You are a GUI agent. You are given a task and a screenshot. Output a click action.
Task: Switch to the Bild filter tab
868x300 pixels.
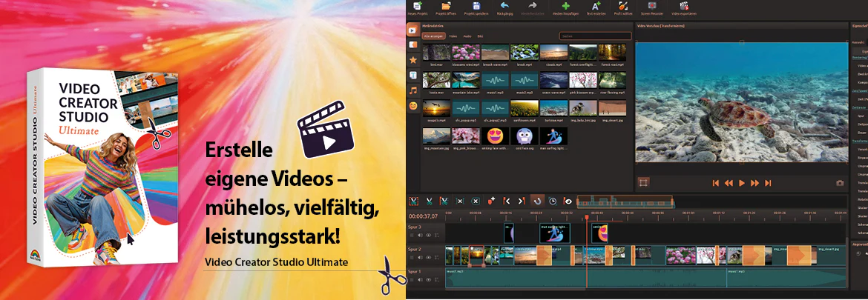480,36
